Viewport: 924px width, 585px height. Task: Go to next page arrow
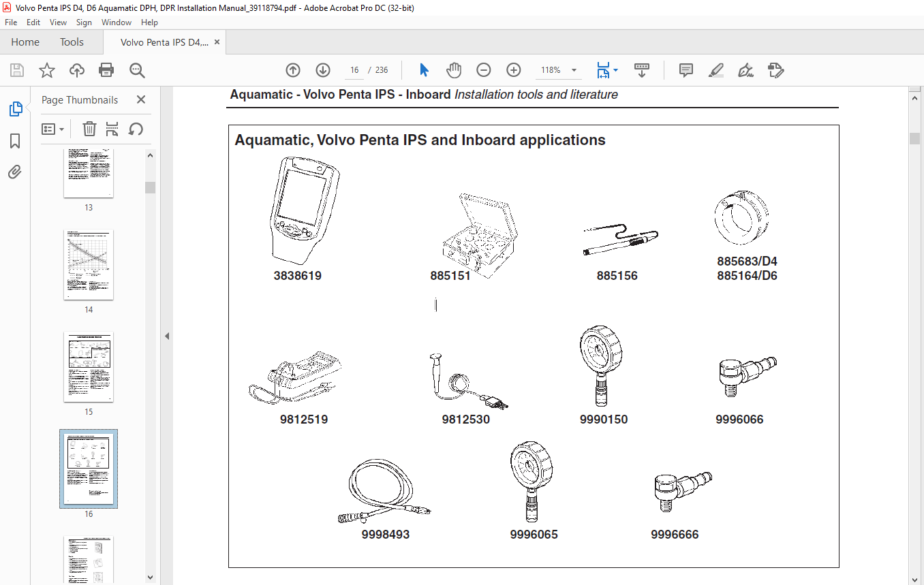(x=323, y=70)
